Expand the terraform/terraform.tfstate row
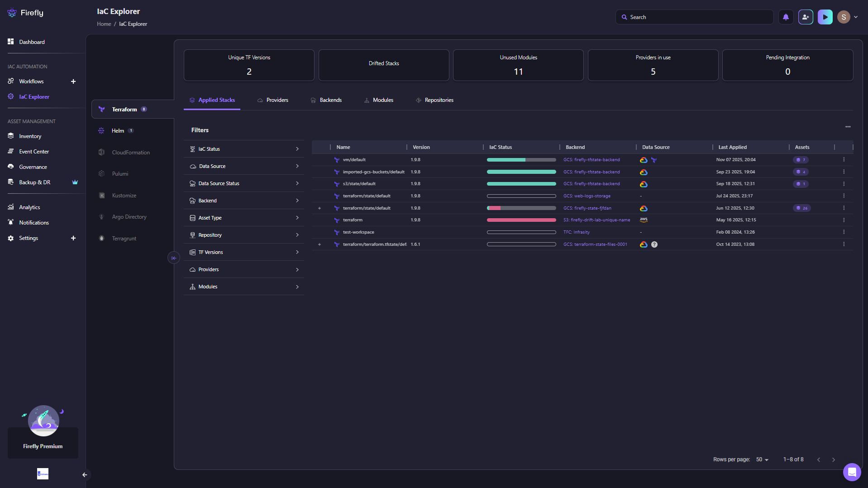The image size is (868, 488). (320, 244)
